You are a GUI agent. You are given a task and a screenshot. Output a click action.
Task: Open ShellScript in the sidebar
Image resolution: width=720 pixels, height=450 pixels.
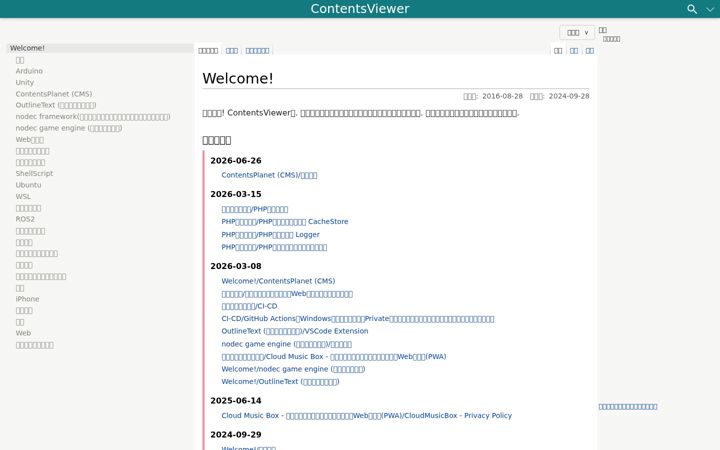click(34, 174)
